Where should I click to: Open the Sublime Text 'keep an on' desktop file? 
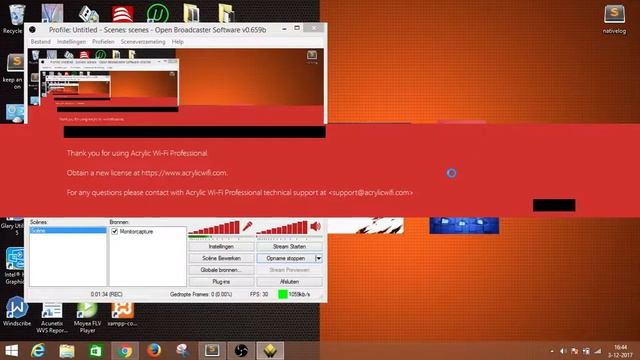[15, 72]
